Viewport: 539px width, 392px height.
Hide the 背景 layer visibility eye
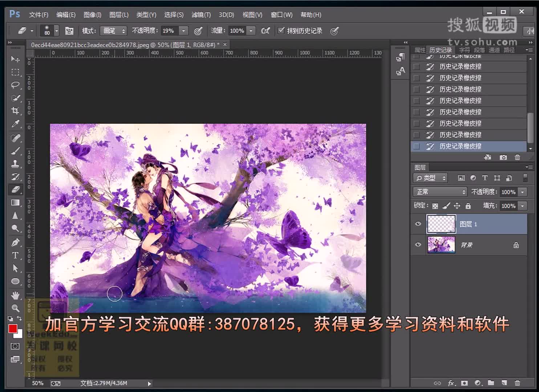(418, 245)
